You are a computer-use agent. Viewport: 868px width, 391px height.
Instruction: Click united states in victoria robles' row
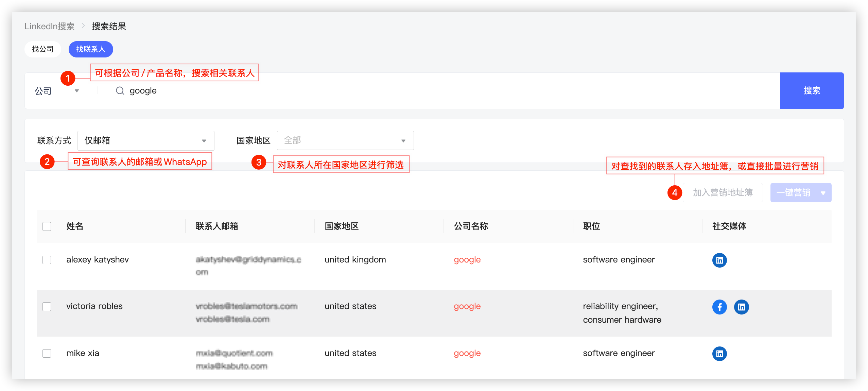click(x=350, y=306)
